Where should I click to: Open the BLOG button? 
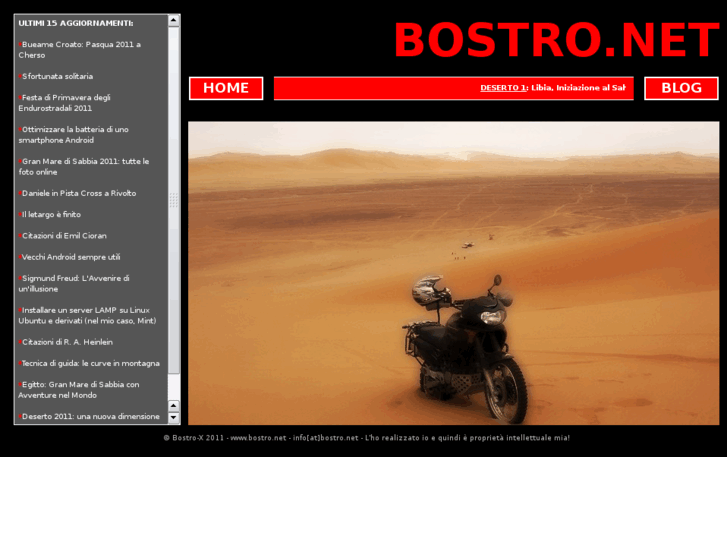(x=681, y=88)
